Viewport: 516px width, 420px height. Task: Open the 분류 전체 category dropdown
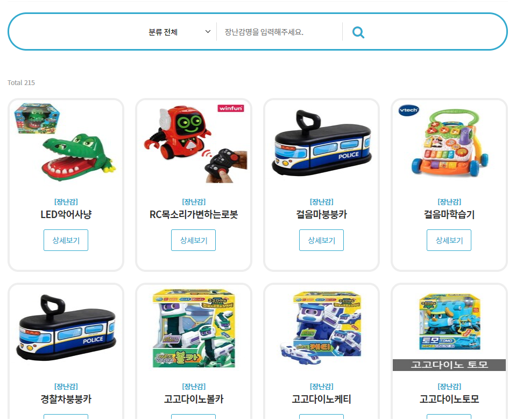click(x=179, y=32)
